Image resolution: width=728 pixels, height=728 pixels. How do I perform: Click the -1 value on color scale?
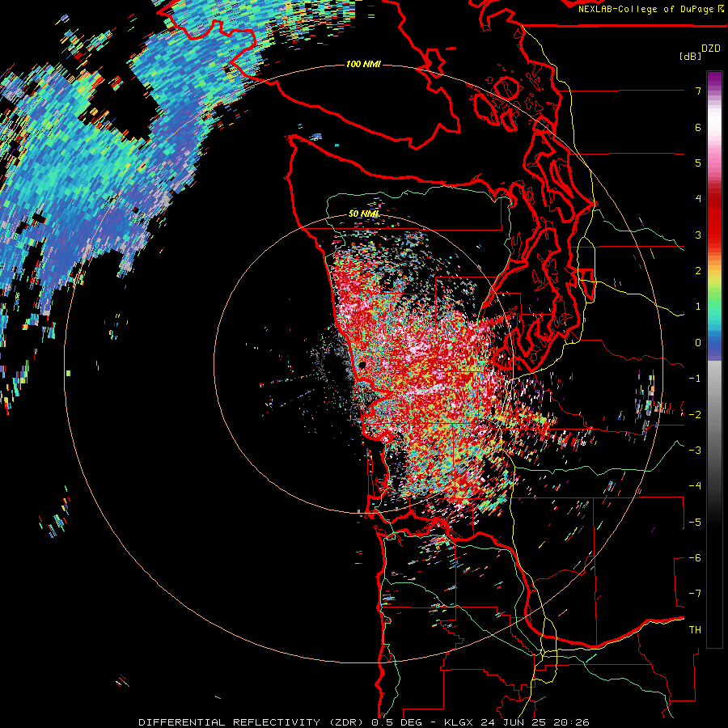pos(695,379)
